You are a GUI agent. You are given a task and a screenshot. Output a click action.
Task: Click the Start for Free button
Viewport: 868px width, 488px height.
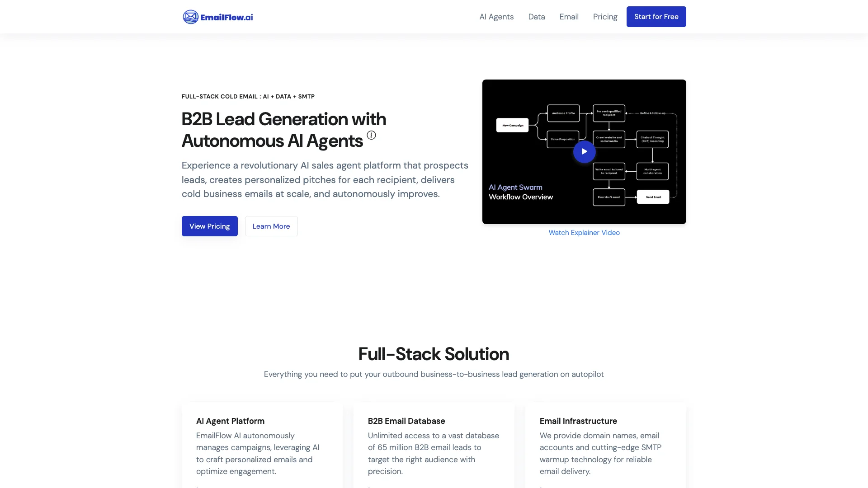pos(656,17)
